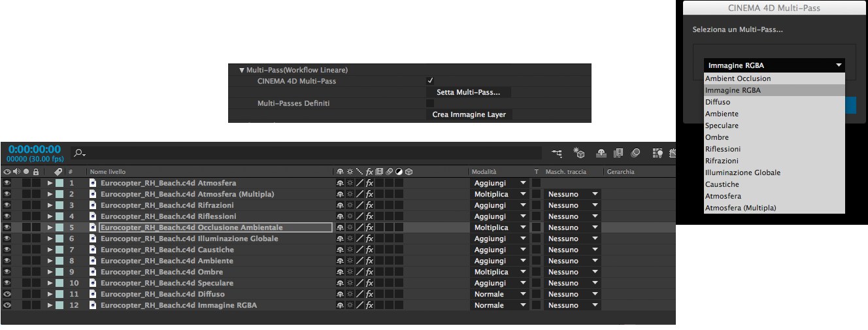This screenshot has height=330, width=868.
Task: Hide the Diffuso layer
Action: coord(7,294)
